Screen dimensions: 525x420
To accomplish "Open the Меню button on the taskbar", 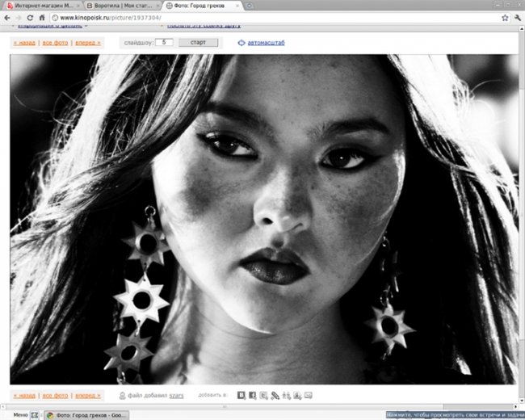I will click(20, 414).
